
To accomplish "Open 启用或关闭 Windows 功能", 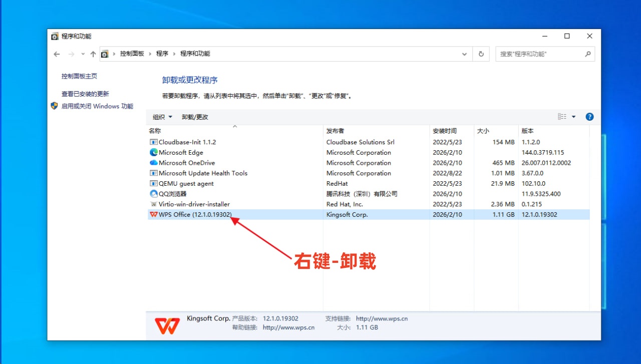I will coord(97,106).
